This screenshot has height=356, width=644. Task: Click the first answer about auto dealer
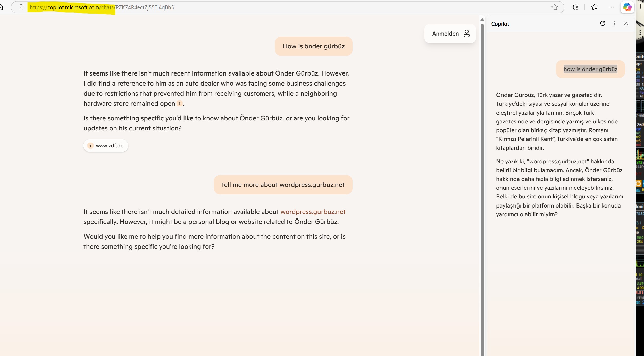(216, 88)
